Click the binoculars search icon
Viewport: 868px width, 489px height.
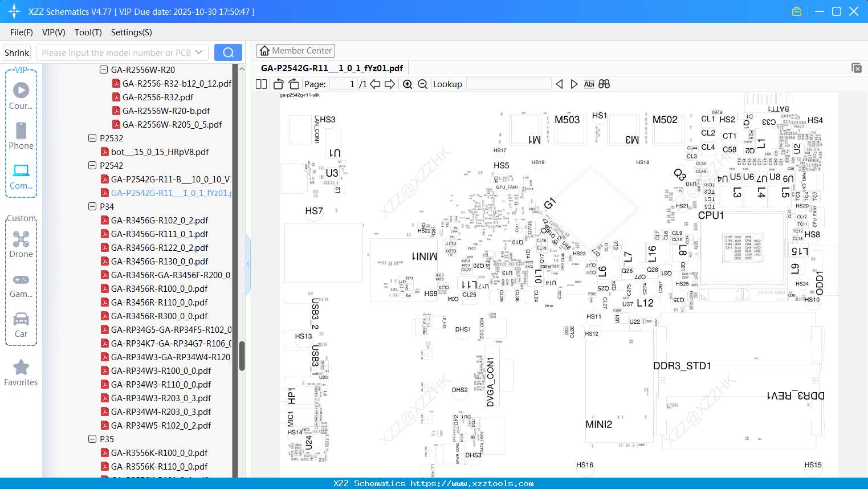coord(604,84)
